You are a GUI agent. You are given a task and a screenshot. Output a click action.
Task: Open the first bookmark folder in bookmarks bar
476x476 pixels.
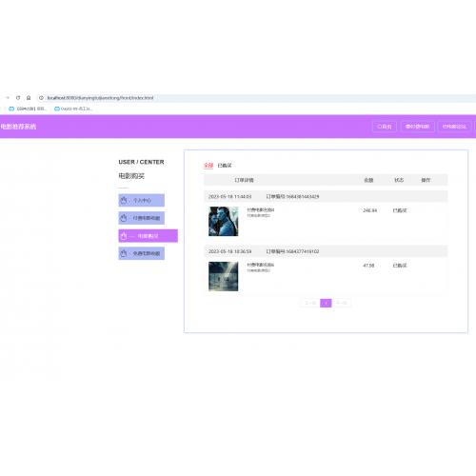click(28, 109)
